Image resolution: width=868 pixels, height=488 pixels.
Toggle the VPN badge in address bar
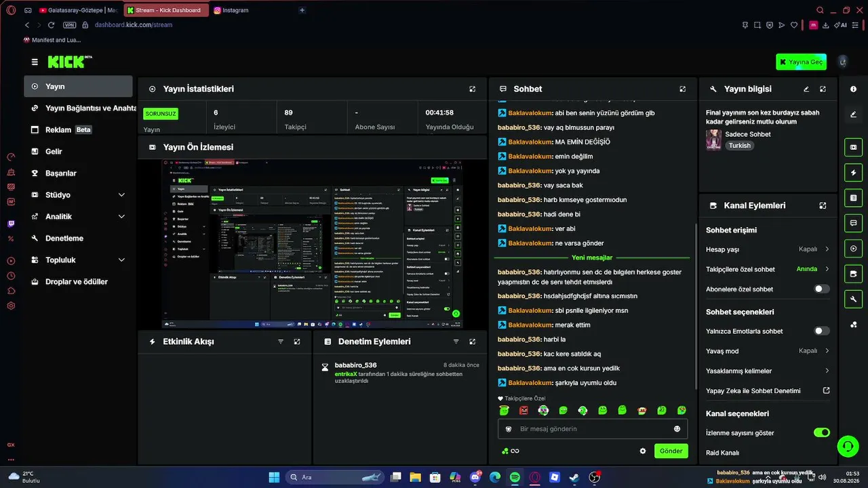point(69,25)
